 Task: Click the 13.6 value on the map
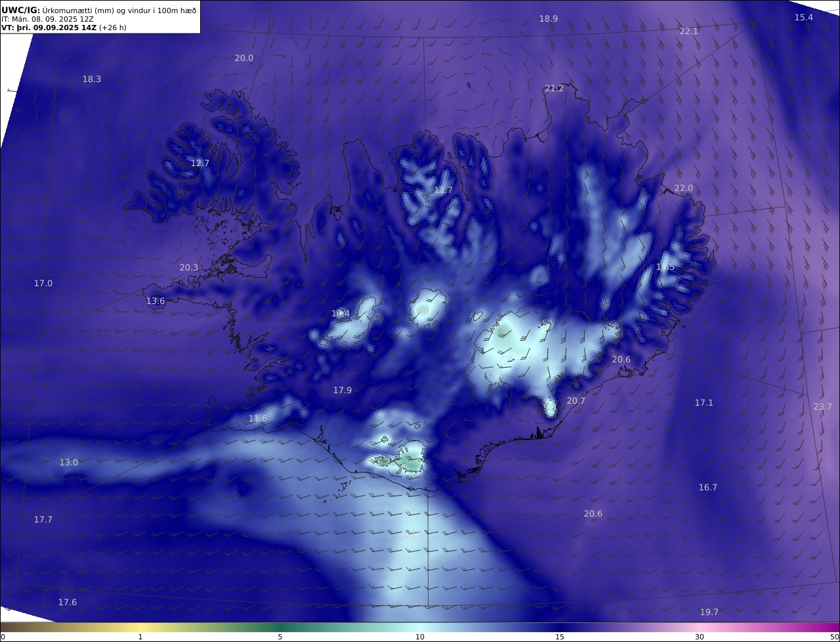156,301
